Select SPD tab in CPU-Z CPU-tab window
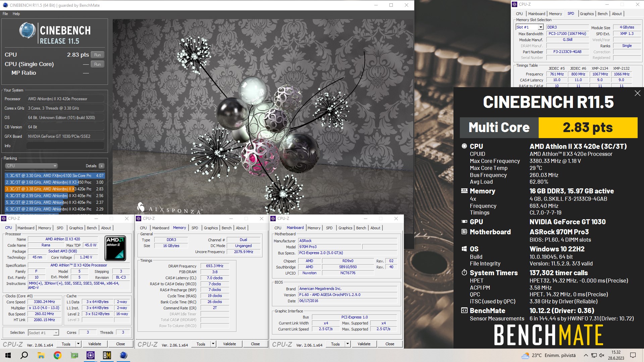The image size is (644, 362). (60, 228)
